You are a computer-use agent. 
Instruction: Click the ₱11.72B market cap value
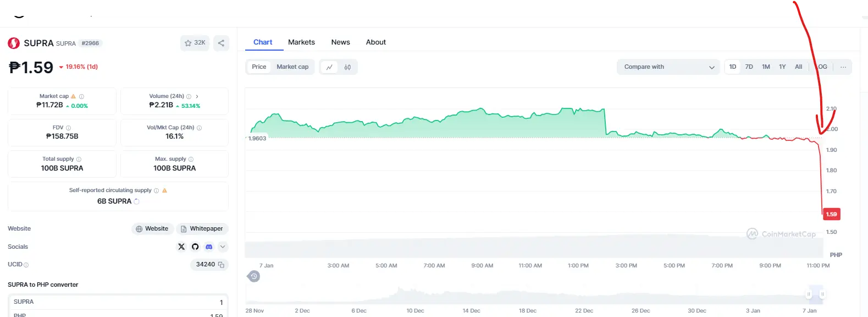(x=49, y=105)
